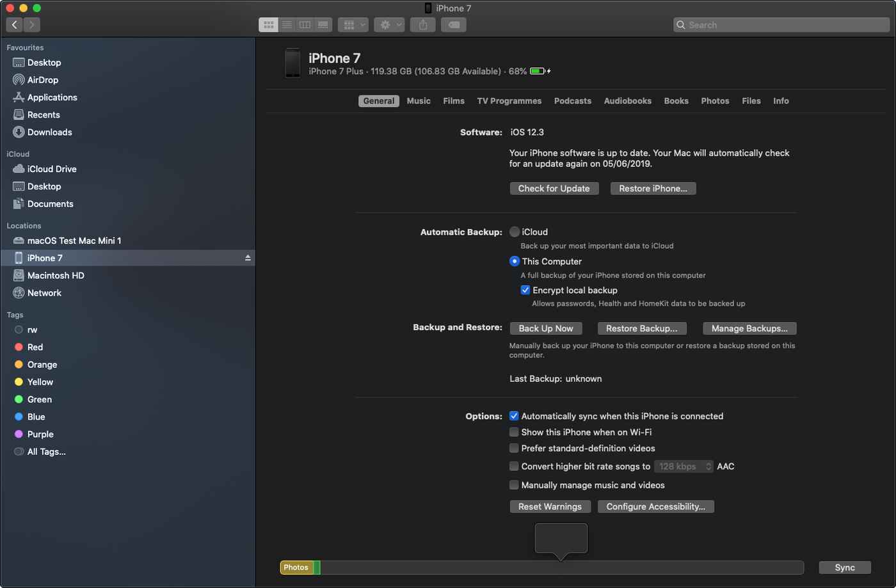Switch to list view in toolbar
Screen dimensions: 896x588
[x=287, y=25]
